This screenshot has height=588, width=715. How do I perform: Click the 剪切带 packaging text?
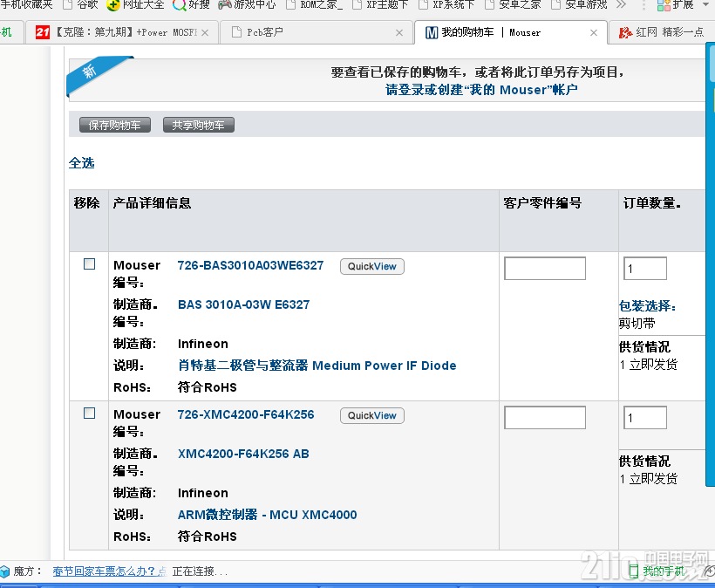[637, 324]
